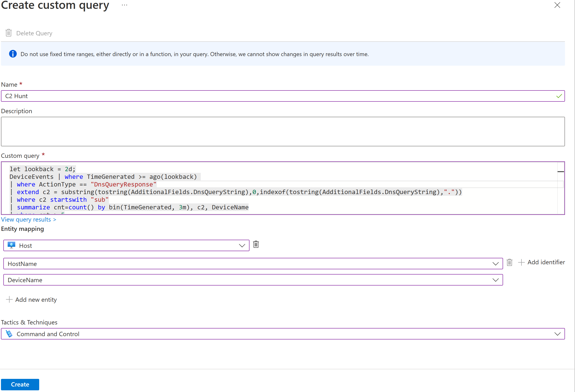Click the Delete Query label
575x392 pixels.
click(34, 33)
